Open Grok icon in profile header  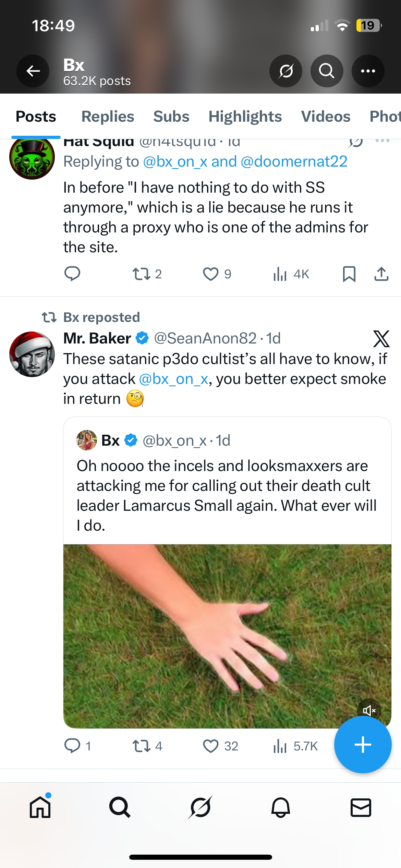tap(285, 71)
